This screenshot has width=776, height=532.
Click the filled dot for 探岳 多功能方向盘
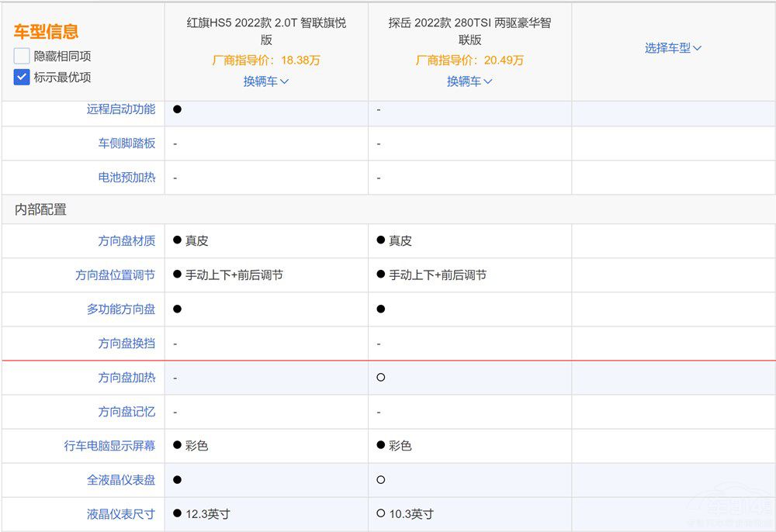pyautogui.click(x=380, y=309)
